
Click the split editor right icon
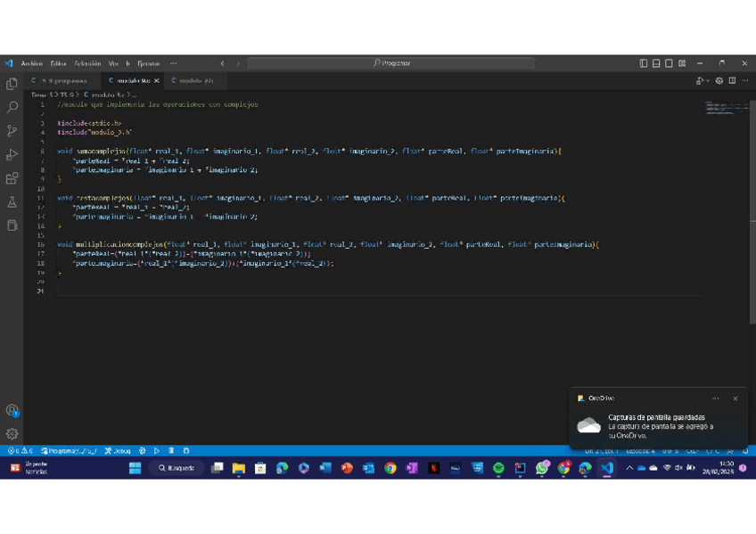pos(732,80)
